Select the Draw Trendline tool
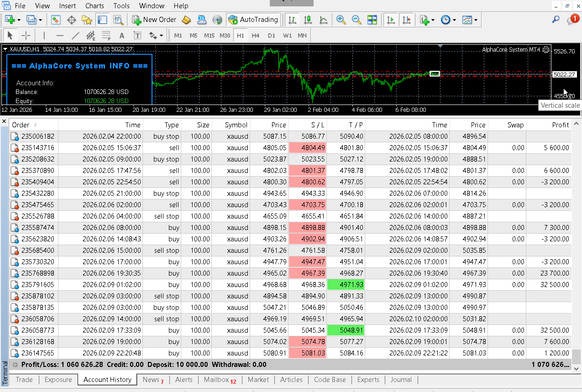This screenshot has width=582, height=392. click(x=76, y=36)
